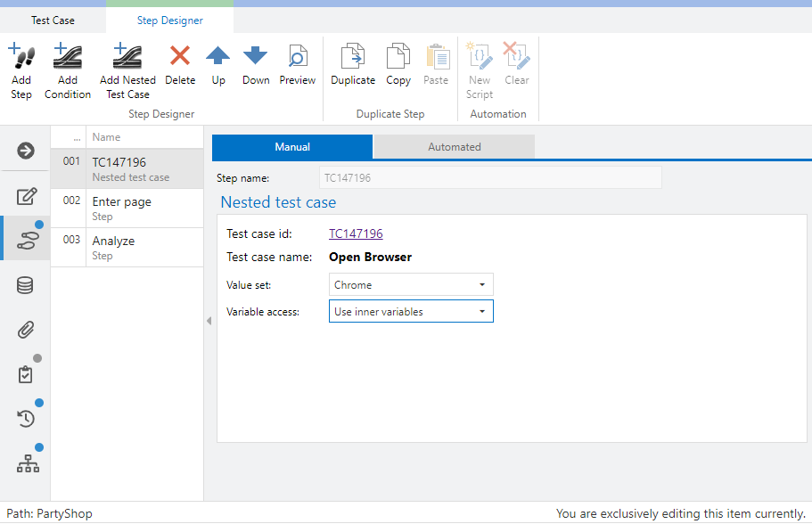This screenshot has height=524, width=812.
Task: Collapse the step list panel splitter arrow
Action: pos(209,321)
